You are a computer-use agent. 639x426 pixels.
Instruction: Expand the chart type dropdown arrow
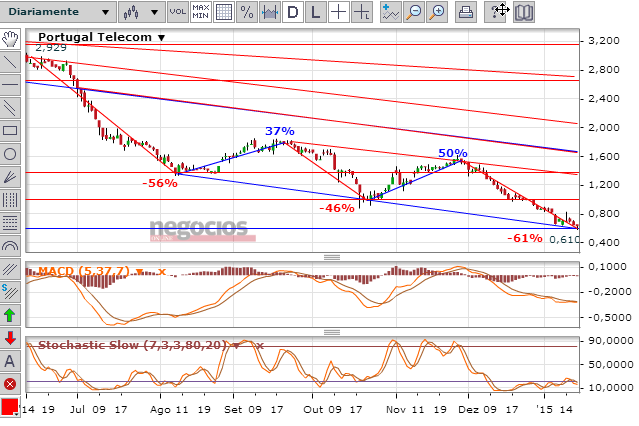point(154,12)
